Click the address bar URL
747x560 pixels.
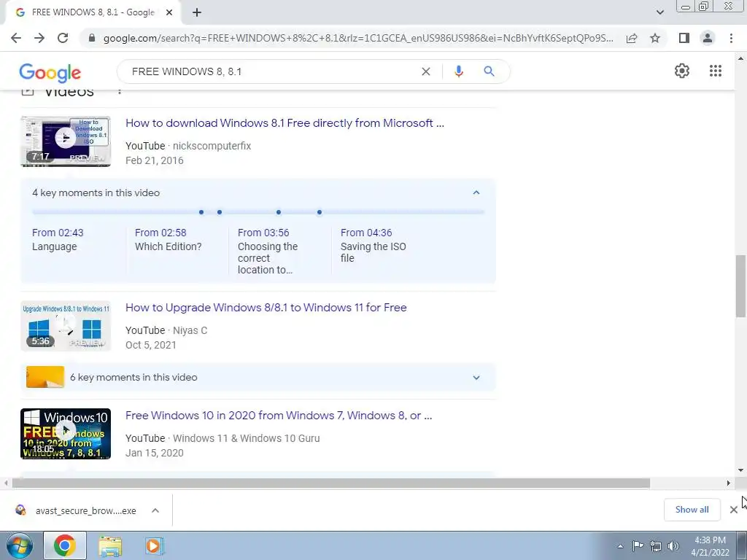pos(358,38)
